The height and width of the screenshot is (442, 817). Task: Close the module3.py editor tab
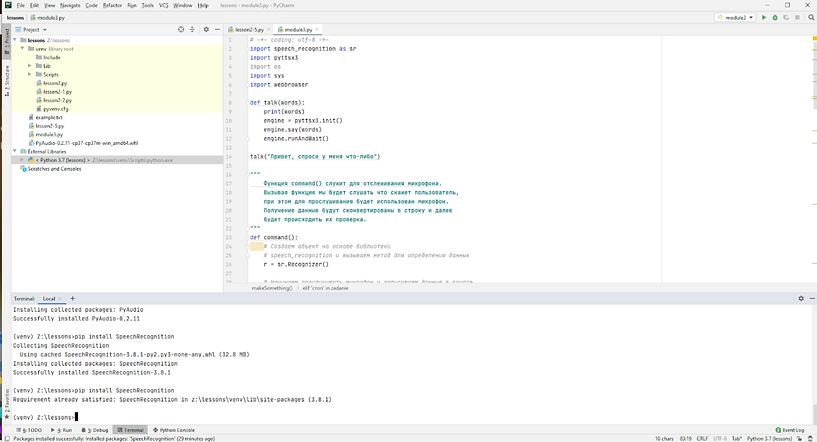pos(317,30)
